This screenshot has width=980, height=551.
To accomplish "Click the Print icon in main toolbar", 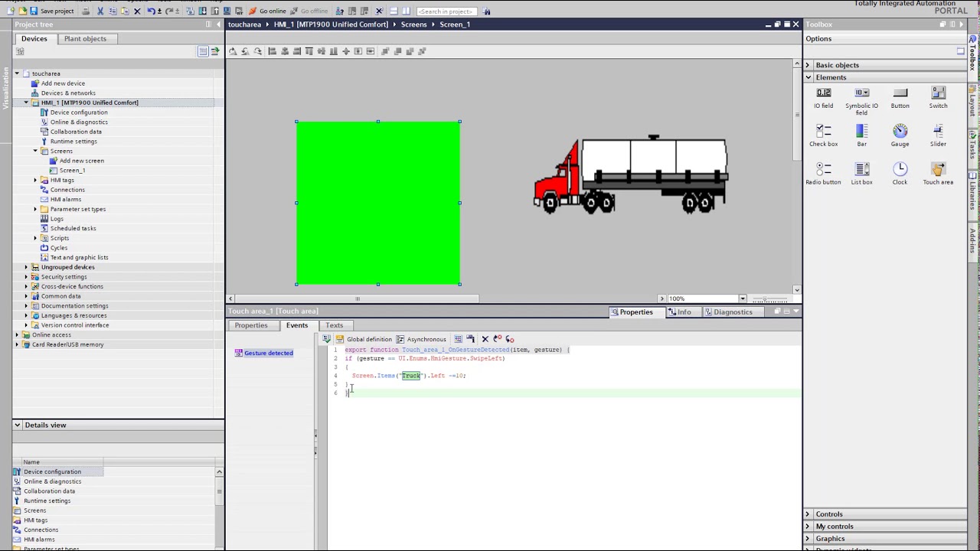I will point(86,11).
